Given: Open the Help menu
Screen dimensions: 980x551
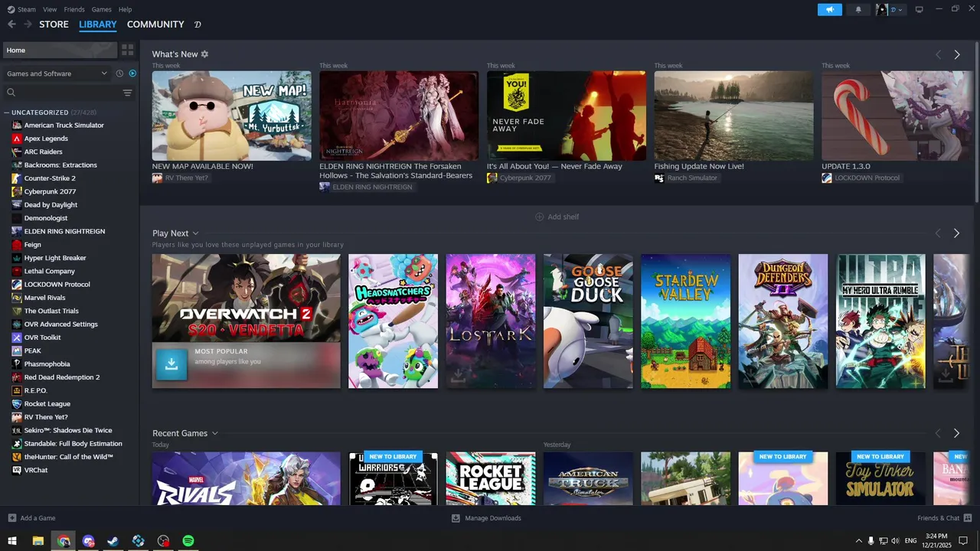Looking at the screenshot, I should click(x=125, y=9).
